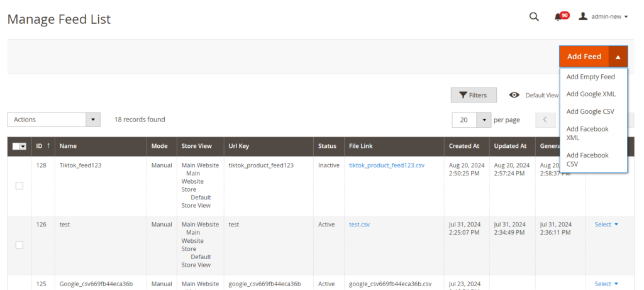Tick the checkbox for Tiktok_feed123 row
This screenshot has height=290, width=644.
(19, 186)
